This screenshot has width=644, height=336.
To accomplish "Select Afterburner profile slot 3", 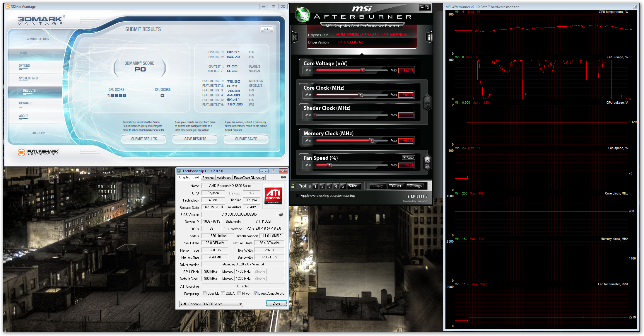I will tap(329, 186).
